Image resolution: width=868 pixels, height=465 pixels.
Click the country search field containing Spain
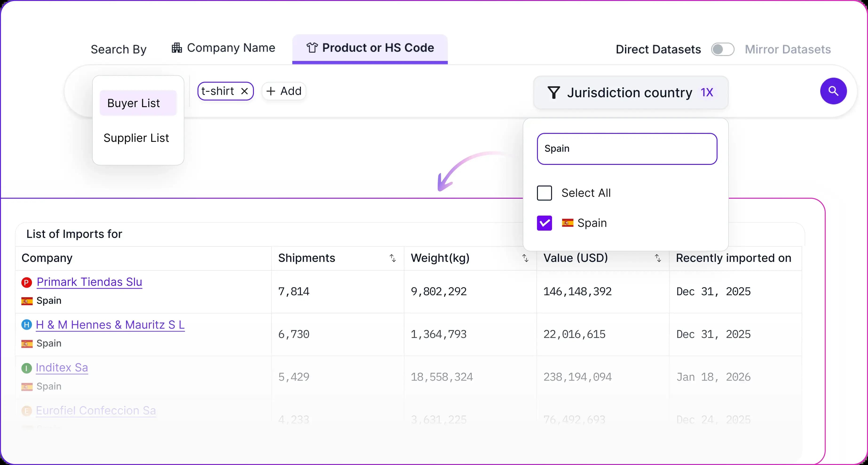(x=627, y=149)
